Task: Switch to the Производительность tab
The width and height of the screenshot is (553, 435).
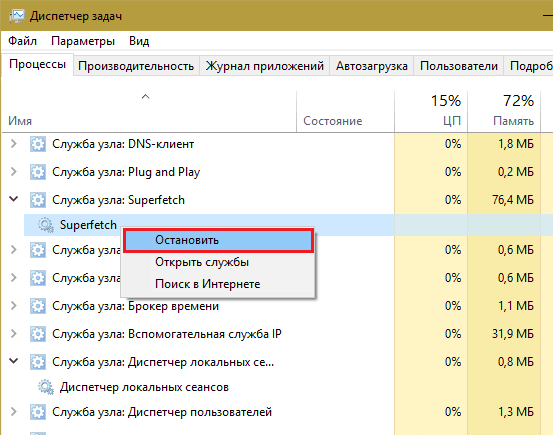Action: pyautogui.click(x=136, y=66)
